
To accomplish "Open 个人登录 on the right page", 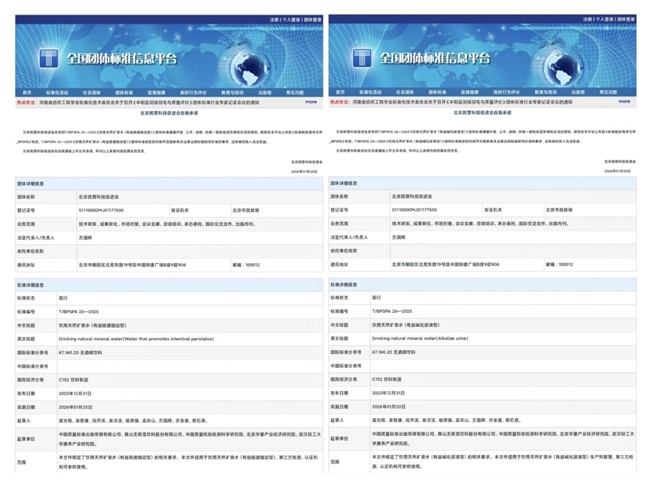I will [605, 19].
